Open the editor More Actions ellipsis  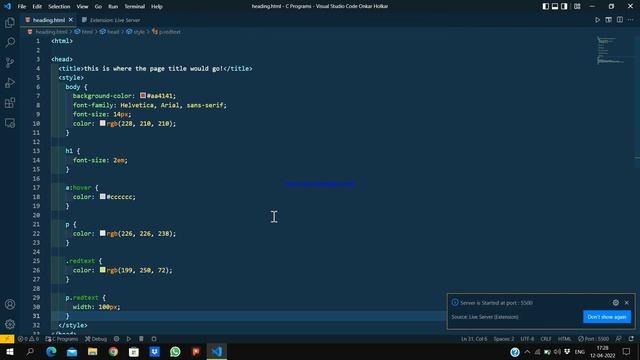(631, 20)
